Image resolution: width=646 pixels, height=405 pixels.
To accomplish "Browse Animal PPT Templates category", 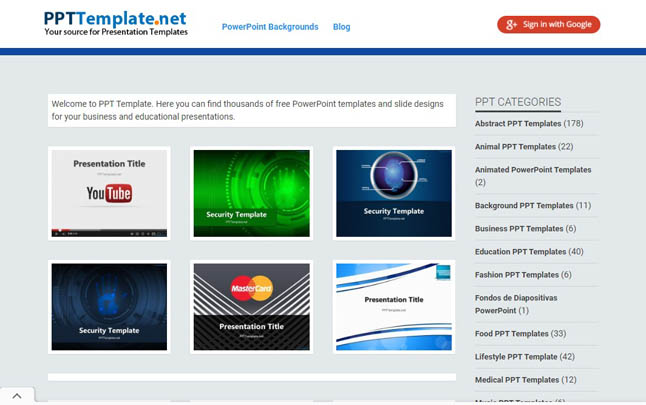I will (x=515, y=147).
